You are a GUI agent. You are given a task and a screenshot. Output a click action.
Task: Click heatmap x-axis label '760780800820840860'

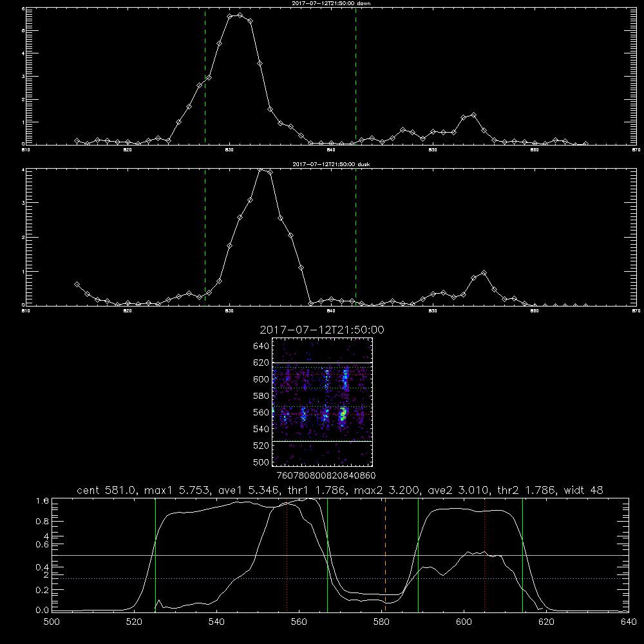(x=326, y=476)
